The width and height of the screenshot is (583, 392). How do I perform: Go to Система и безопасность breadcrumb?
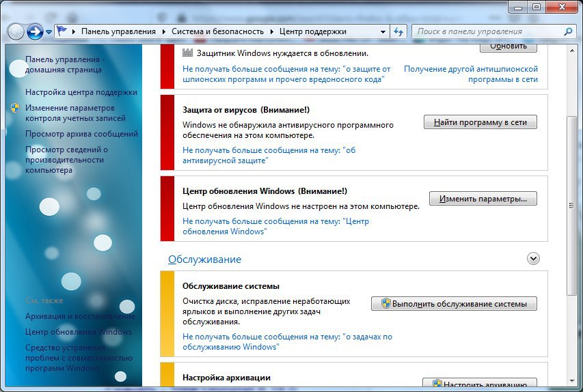pos(217,31)
